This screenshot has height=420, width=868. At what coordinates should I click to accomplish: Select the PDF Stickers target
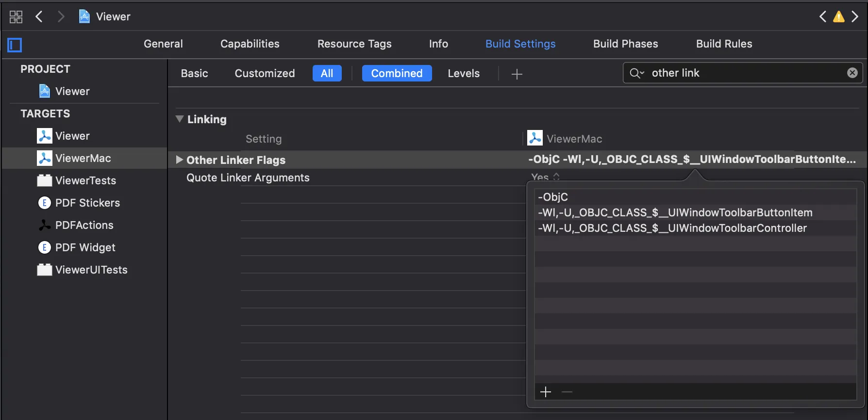pyautogui.click(x=87, y=203)
